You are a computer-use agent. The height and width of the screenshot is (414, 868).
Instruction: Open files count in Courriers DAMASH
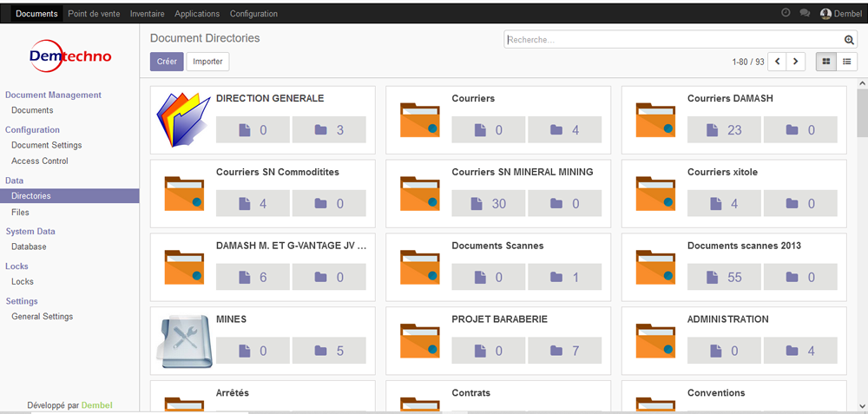[725, 130]
